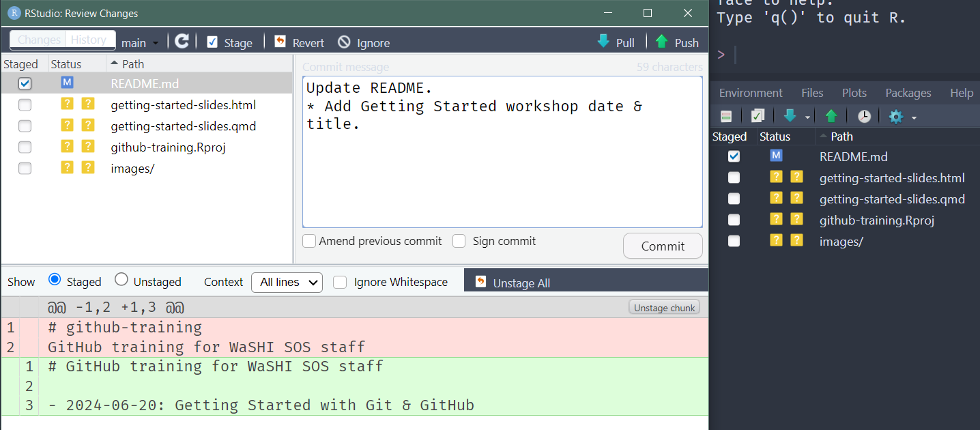The image size is (980, 430).
Task: Open the gear More options dropdown in the Git pane
Action: 902,117
